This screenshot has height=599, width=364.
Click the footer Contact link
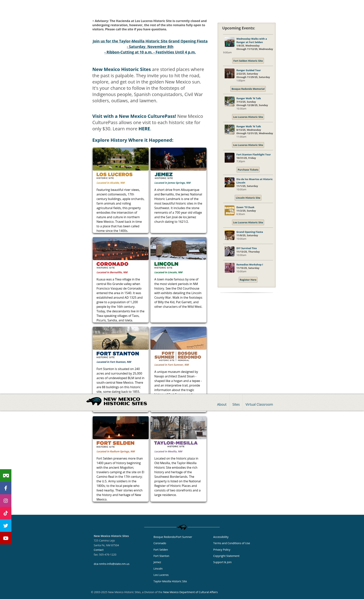[x=99, y=550]
